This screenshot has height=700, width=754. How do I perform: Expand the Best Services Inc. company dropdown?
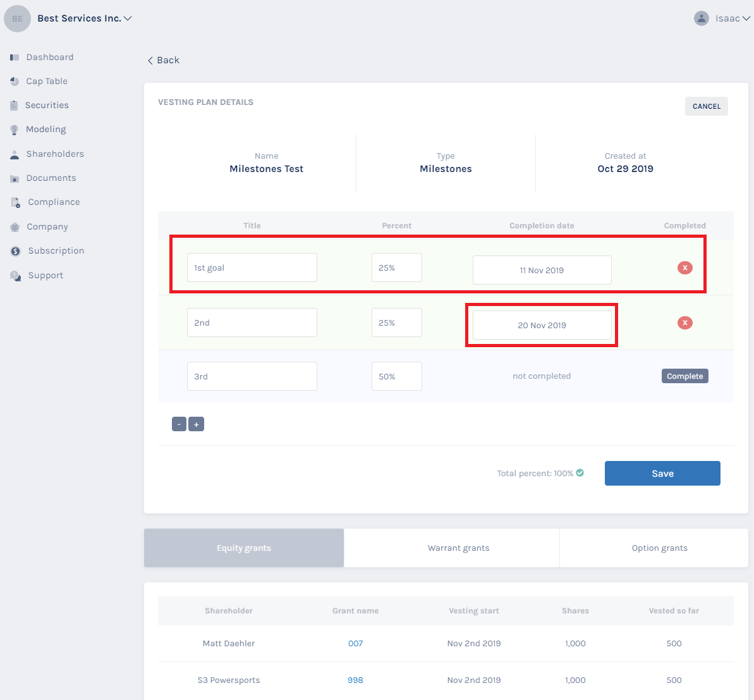[x=128, y=18]
